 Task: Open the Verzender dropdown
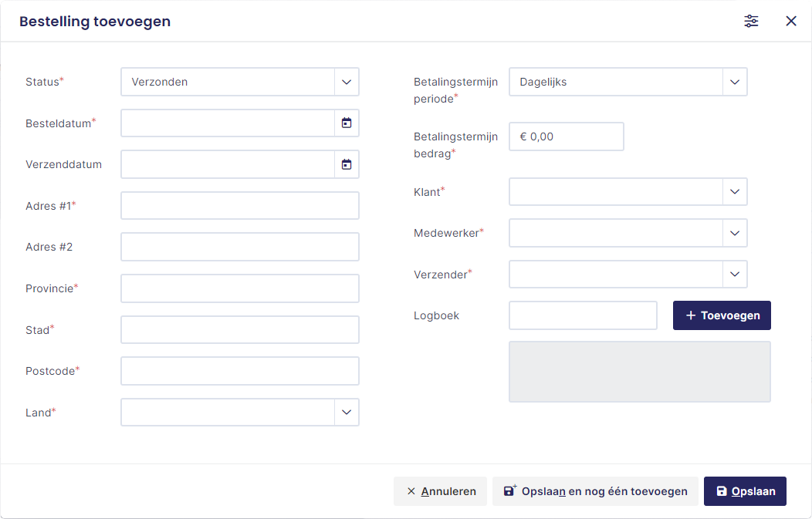click(735, 274)
